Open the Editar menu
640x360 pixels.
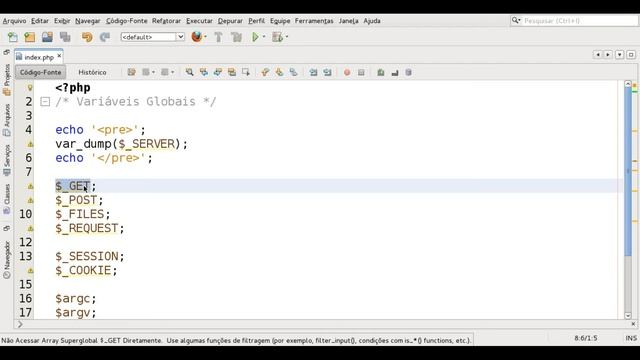pyautogui.click(x=40, y=21)
